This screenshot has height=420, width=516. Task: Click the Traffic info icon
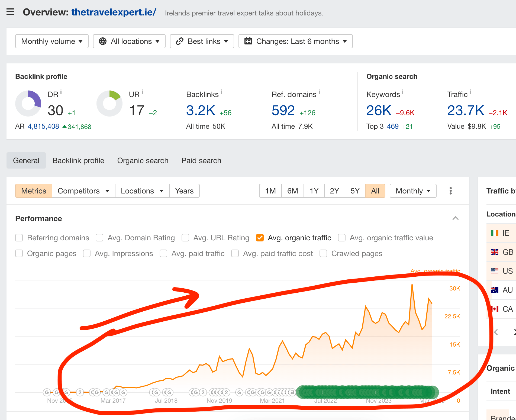point(470,92)
